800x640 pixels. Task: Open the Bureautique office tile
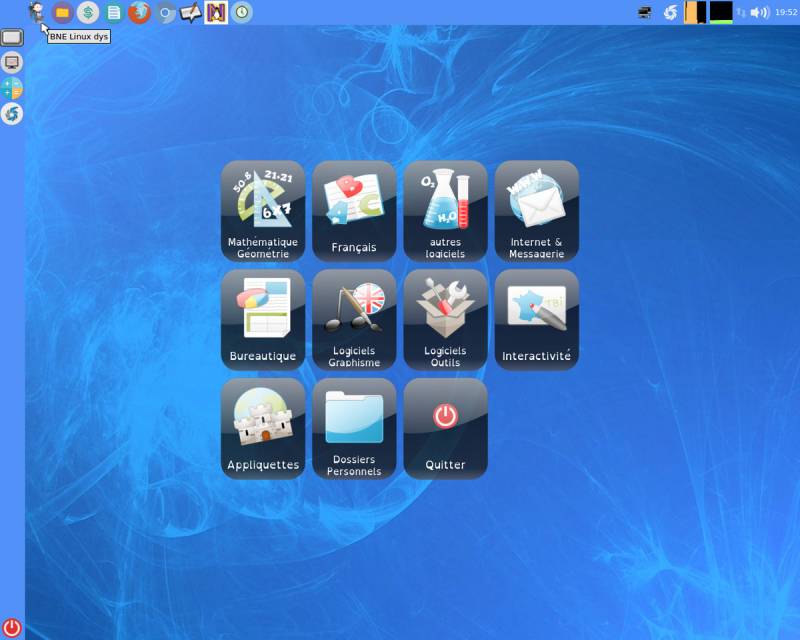pyautogui.click(x=263, y=320)
